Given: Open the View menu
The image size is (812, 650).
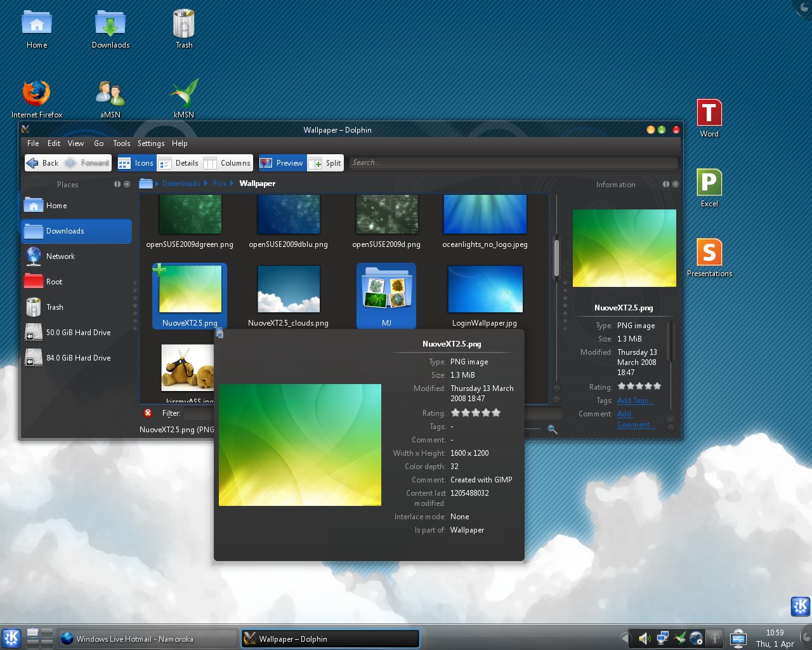Looking at the screenshot, I should [75, 143].
